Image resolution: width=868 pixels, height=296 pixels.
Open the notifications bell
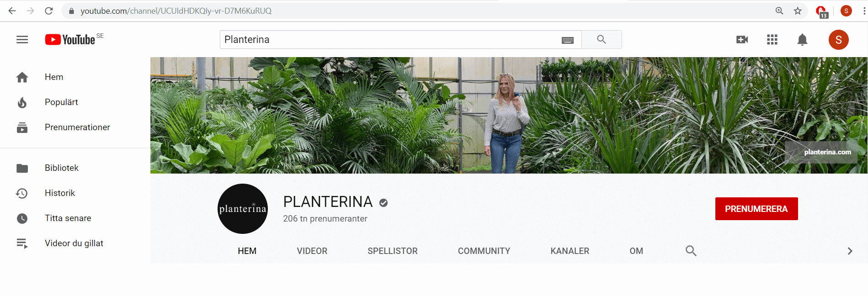(x=802, y=40)
